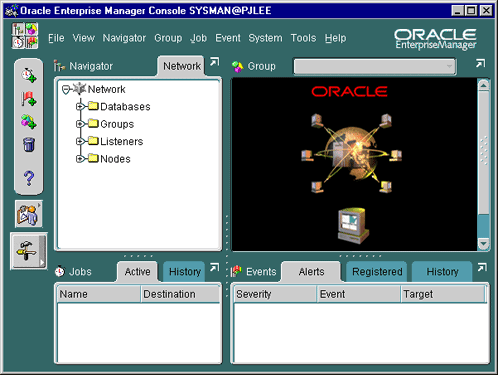This screenshot has width=498, height=375.
Task: Expand the arrow on the tools drawer button
Action: coord(42,262)
